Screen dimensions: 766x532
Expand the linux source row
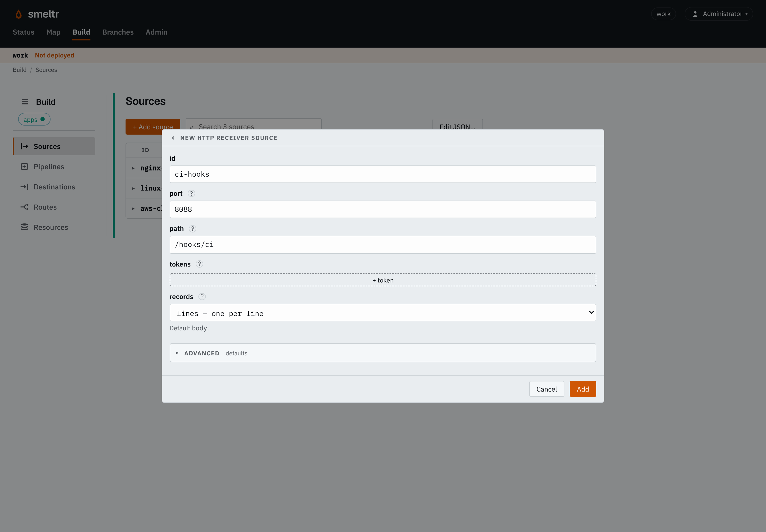coord(133,189)
